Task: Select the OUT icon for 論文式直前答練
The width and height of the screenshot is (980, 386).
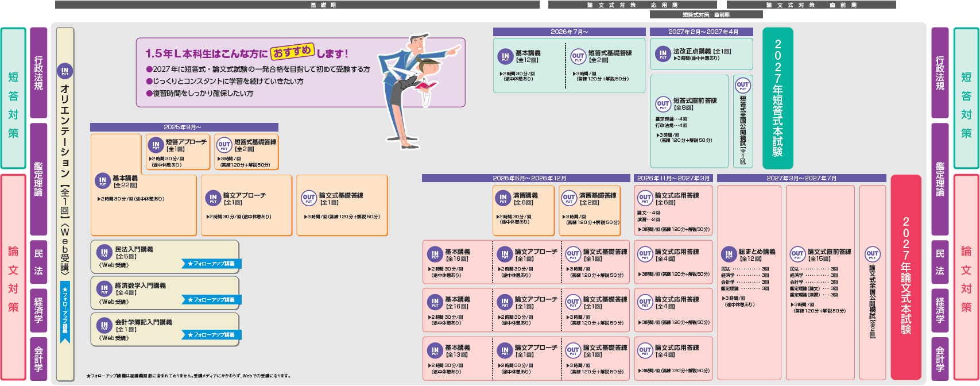Action: pos(797,254)
